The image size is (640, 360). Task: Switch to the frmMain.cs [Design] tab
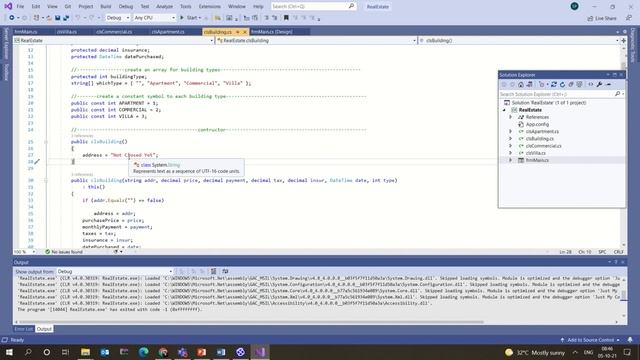(271, 32)
